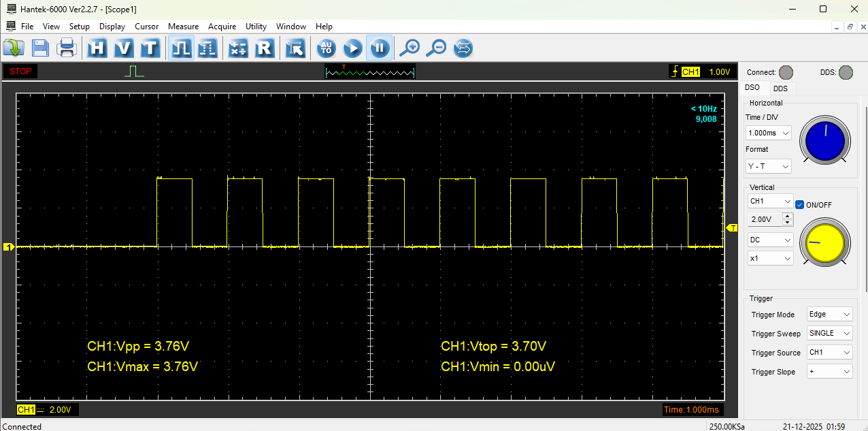Open the View menu
Viewport: 868px width, 431px height.
pyautogui.click(x=51, y=27)
